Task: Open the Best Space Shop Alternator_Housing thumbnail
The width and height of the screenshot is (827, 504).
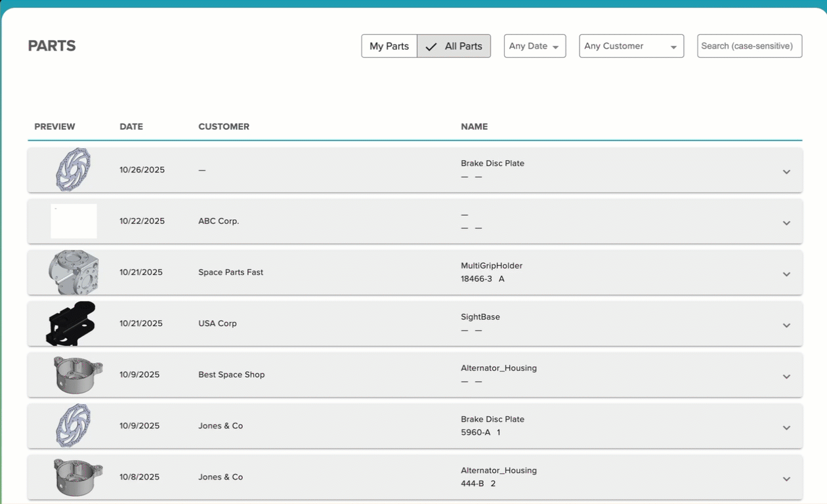Action: coord(77,375)
